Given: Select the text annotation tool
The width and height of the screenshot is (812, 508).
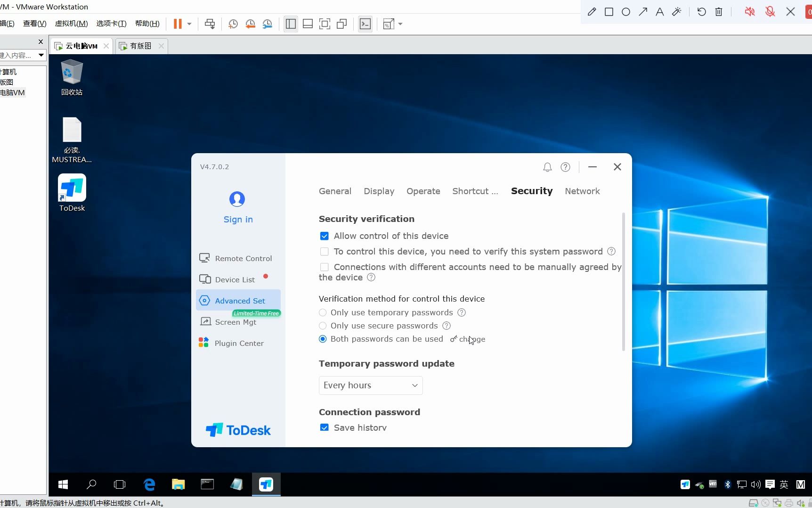Looking at the screenshot, I should point(660,12).
